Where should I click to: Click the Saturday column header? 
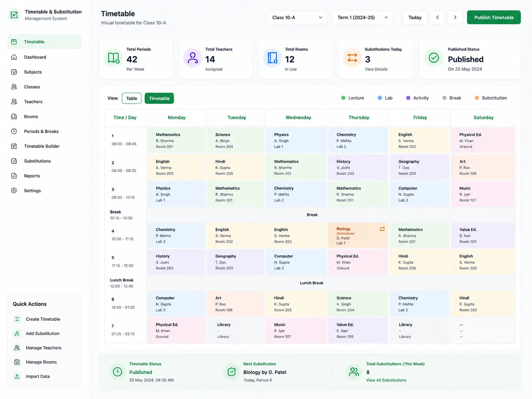[484, 118]
